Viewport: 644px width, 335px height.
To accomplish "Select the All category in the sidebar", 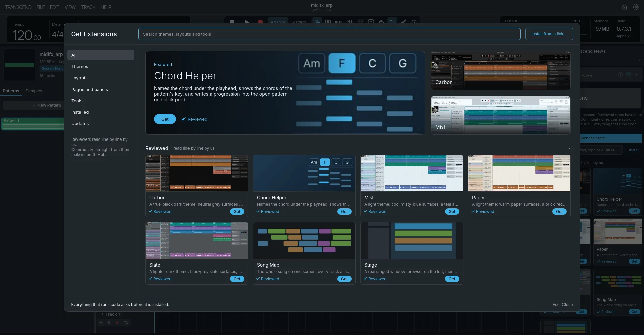I will (x=101, y=55).
